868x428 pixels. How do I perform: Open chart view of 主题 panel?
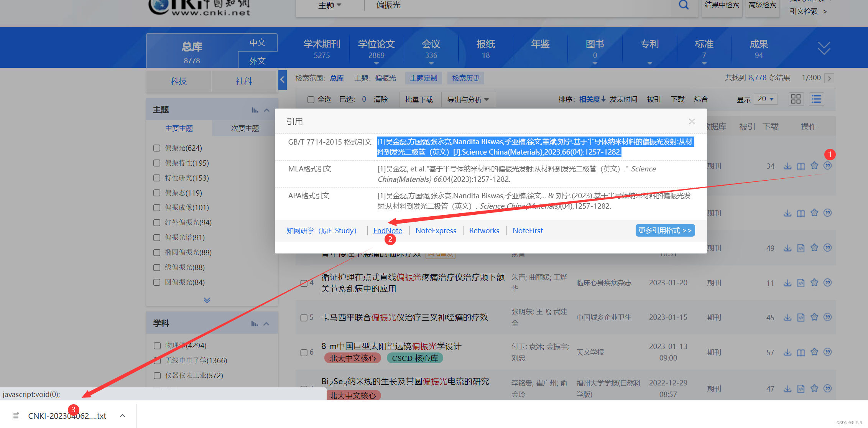(x=255, y=110)
